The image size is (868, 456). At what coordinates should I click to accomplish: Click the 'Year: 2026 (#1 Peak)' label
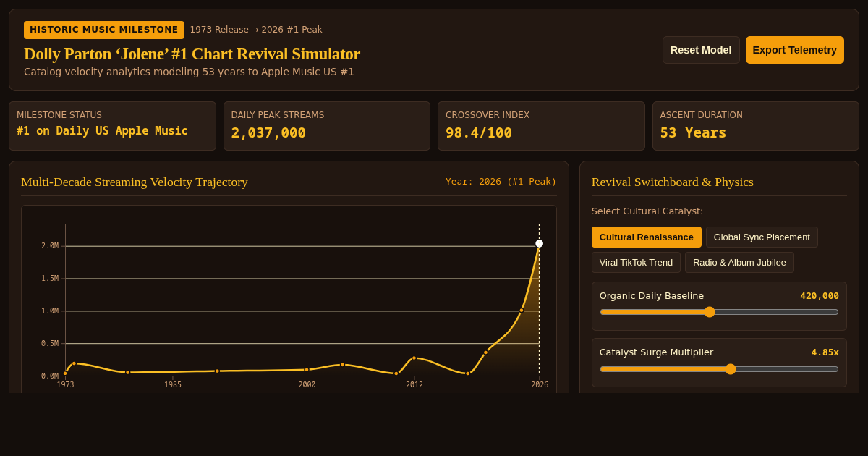click(x=501, y=182)
